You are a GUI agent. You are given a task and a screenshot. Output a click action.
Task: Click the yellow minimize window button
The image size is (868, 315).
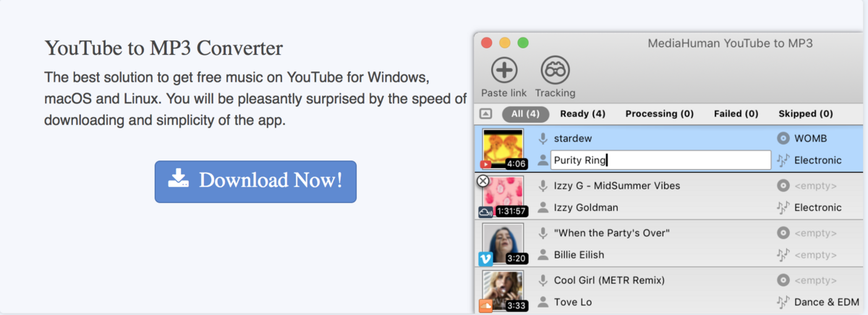505,43
